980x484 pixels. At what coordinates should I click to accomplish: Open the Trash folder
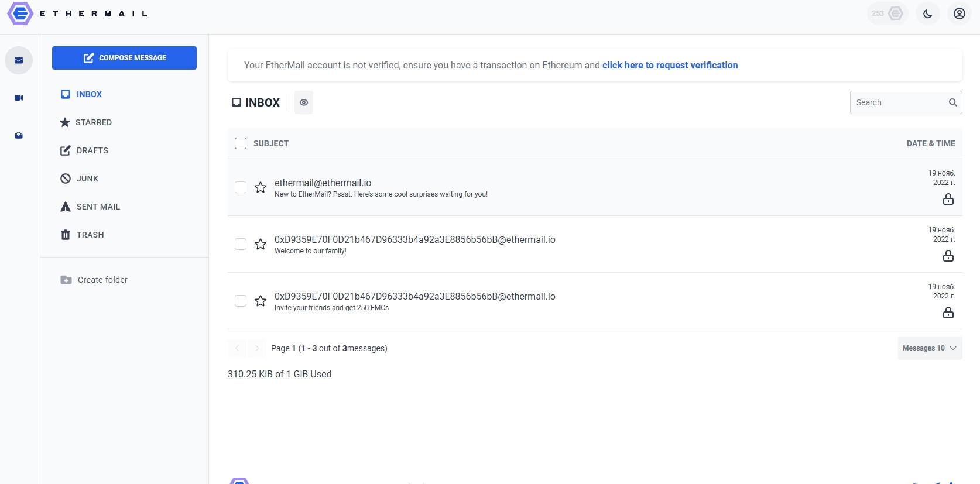tap(83, 235)
